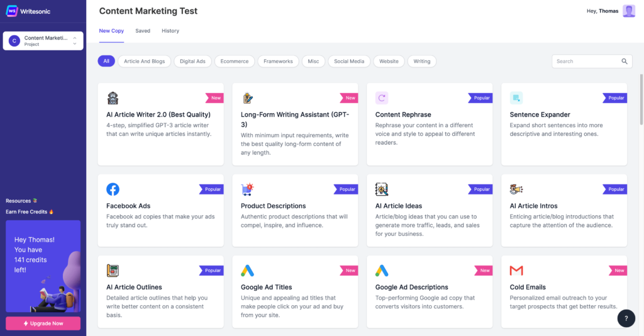Click New badge on Cold Emails card
644x336 pixels.
(x=618, y=271)
